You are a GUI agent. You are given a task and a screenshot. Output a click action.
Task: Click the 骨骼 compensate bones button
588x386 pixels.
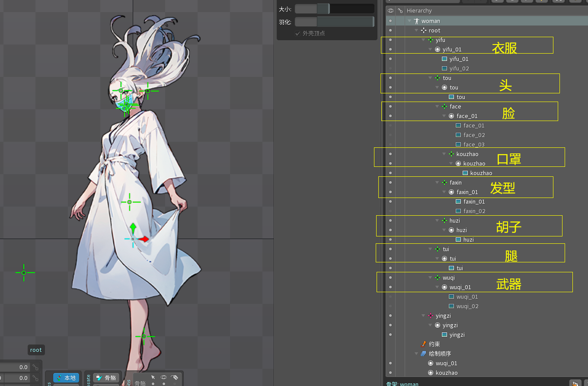106,378
